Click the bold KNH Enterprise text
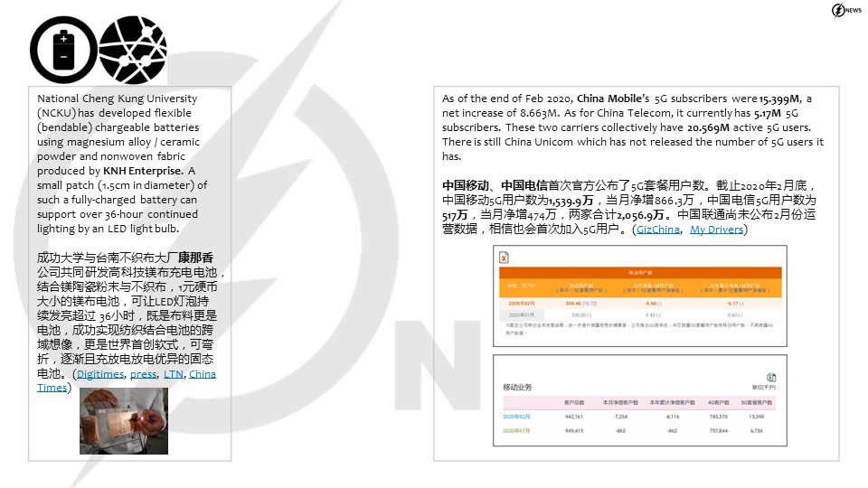Viewport: 868px width, 488px height. (143, 171)
